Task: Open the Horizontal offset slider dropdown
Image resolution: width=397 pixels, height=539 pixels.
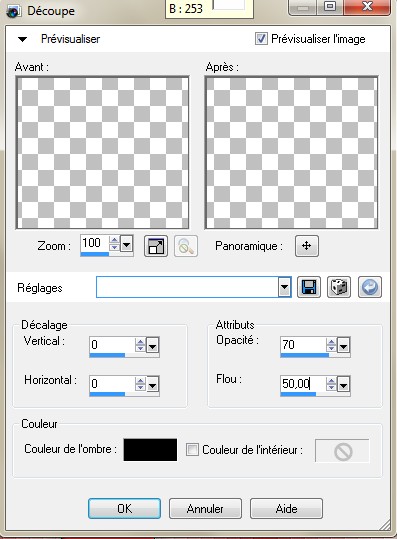Action: (x=152, y=384)
